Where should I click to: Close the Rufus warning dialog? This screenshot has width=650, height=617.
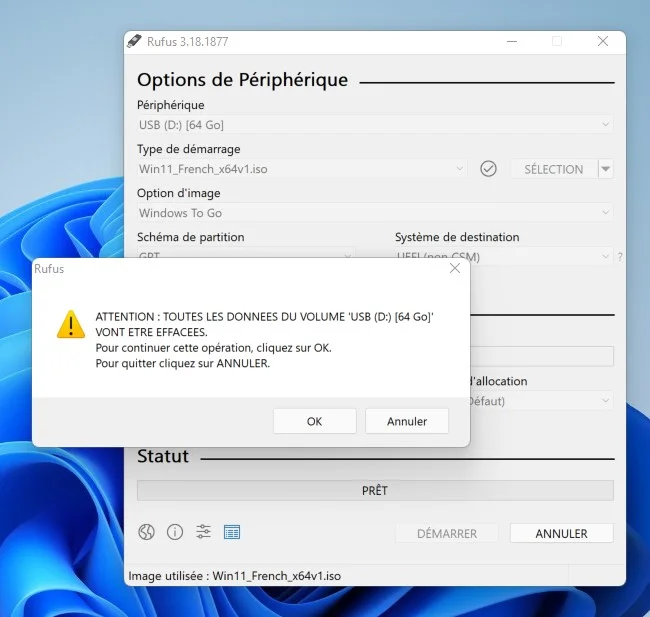tap(455, 268)
